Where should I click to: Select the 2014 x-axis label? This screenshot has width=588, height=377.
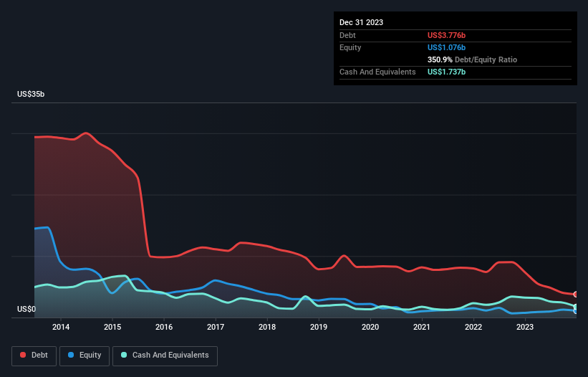[61, 327]
